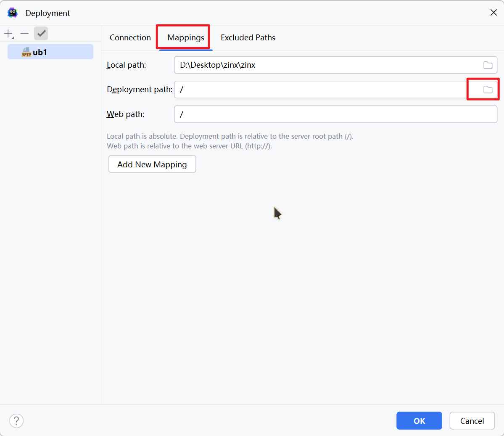Open the Mappings tab
The width and height of the screenshot is (504, 436).
point(186,37)
